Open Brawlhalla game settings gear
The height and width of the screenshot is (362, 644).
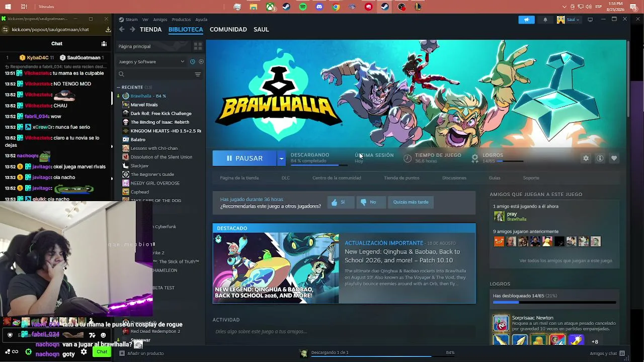[x=586, y=158]
